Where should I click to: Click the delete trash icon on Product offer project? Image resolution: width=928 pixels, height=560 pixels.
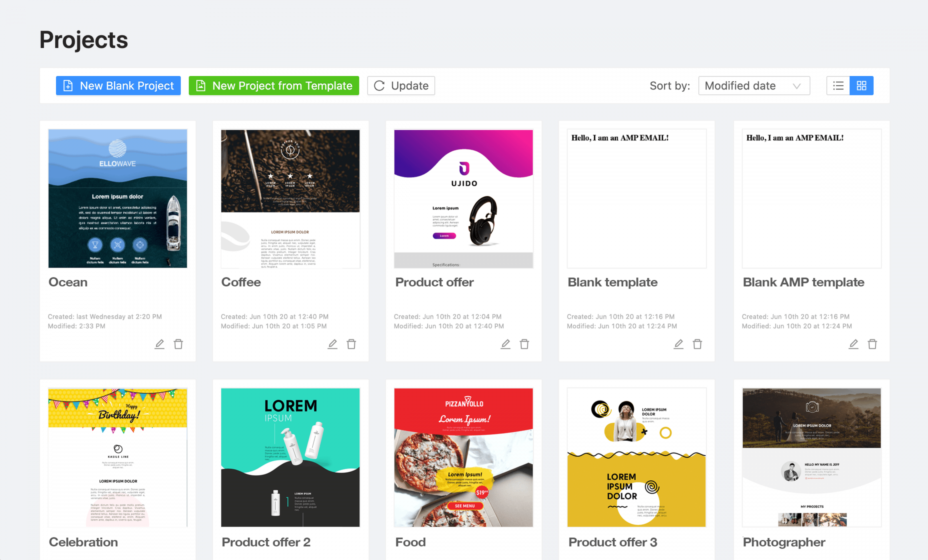tap(524, 343)
